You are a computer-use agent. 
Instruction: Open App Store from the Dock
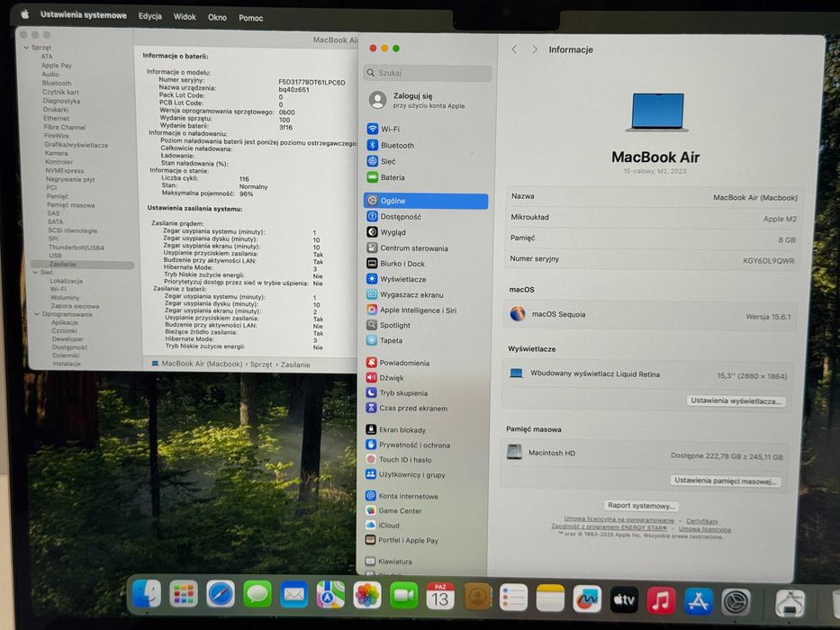click(698, 601)
